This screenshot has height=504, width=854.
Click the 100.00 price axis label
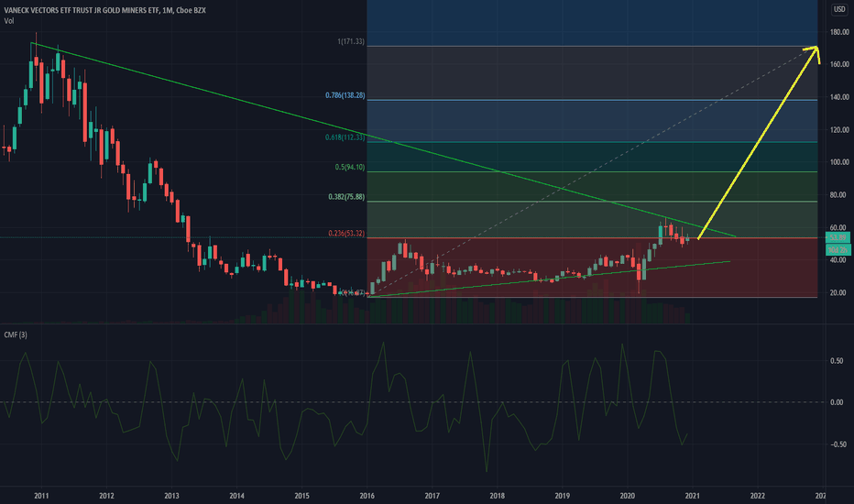(839, 162)
